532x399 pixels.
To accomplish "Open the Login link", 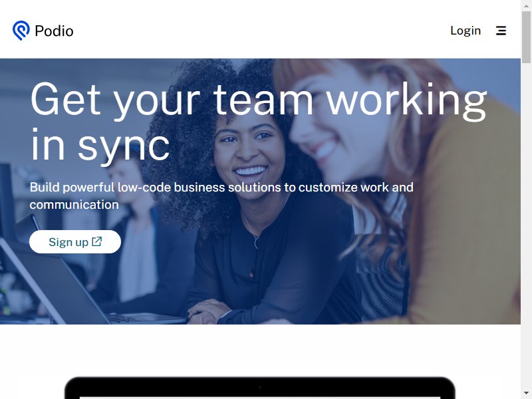I will [x=465, y=31].
